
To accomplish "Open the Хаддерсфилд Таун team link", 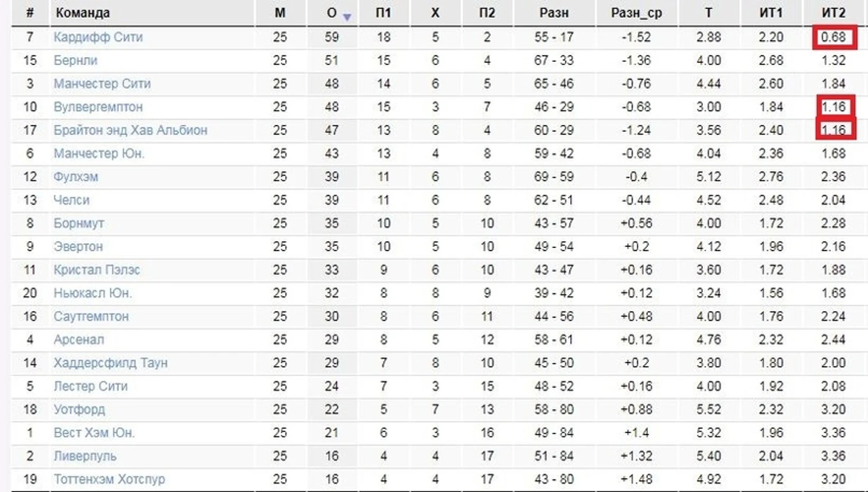I will coord(111,363).
